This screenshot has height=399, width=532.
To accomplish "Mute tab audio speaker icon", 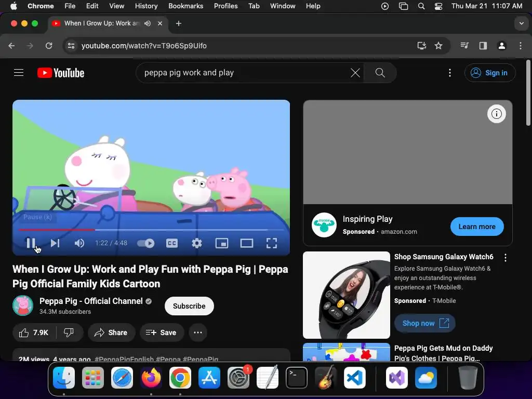I will 148,23.
